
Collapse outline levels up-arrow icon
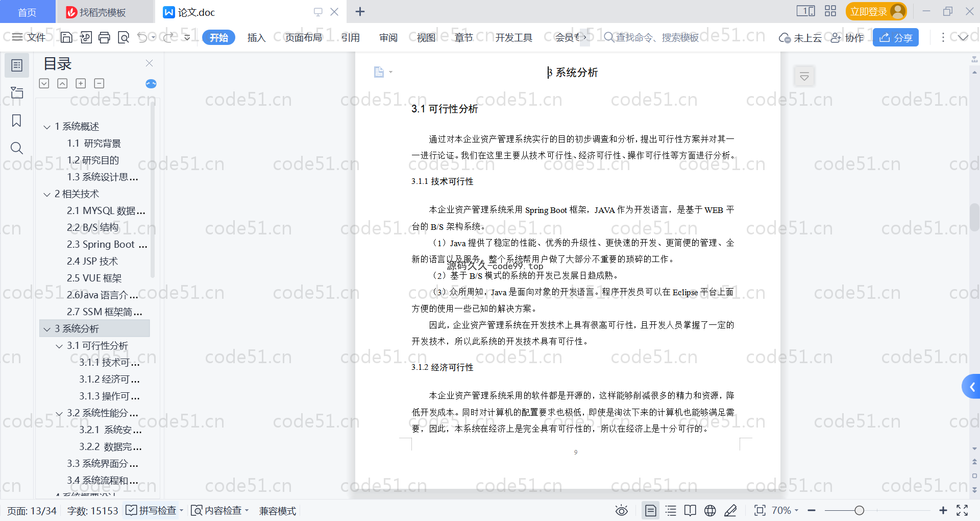click(62, 83)
